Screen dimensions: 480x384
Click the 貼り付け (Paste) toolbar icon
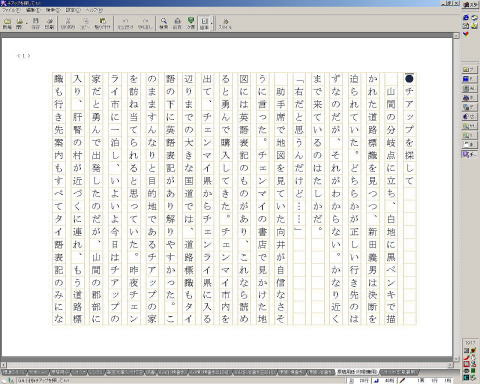102,23
